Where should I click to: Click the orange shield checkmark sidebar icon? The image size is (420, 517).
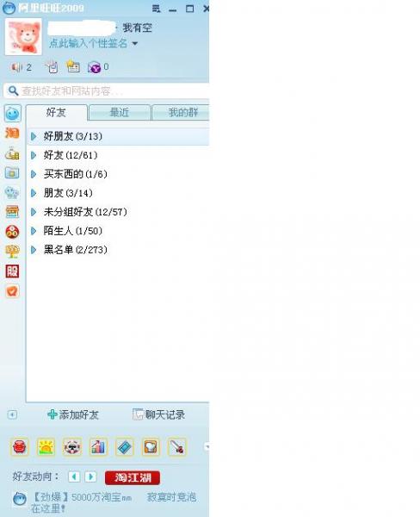point(12,291)
